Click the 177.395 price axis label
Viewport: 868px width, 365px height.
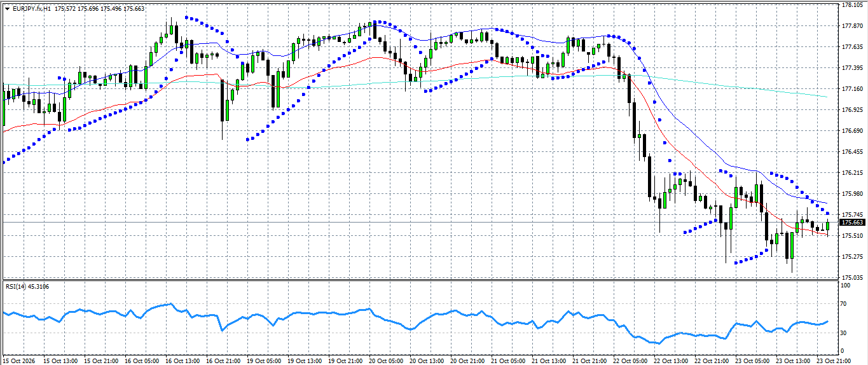pos(851,68)
